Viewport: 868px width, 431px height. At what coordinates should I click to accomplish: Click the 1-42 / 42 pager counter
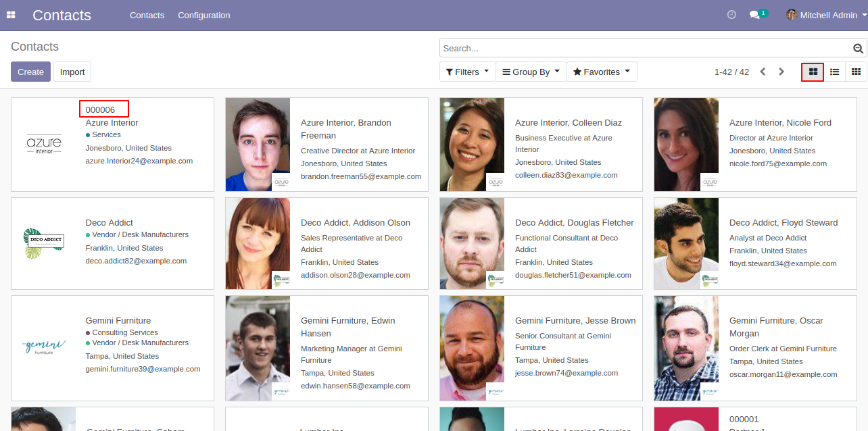click(731, 72)
